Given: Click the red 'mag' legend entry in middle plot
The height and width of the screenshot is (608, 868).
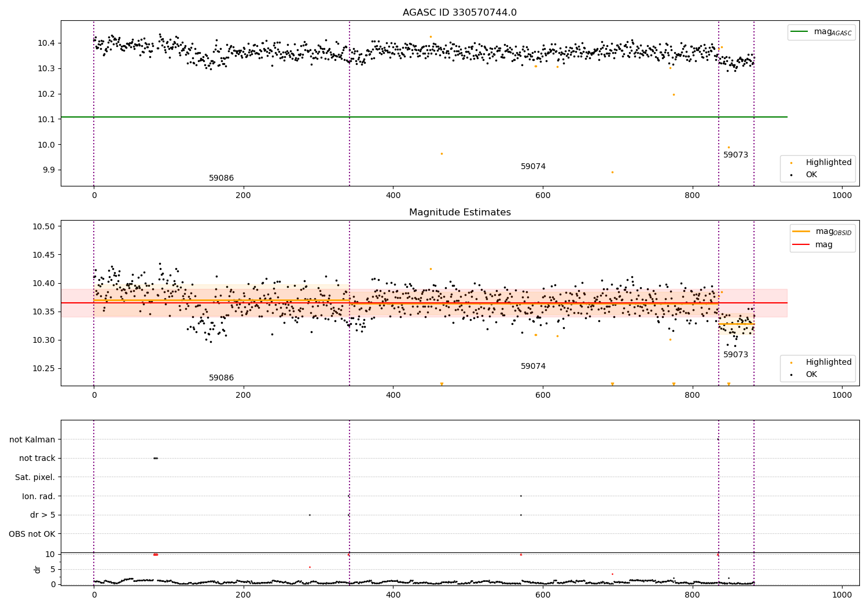Looking at the screenshot, I should pos(812,244).
